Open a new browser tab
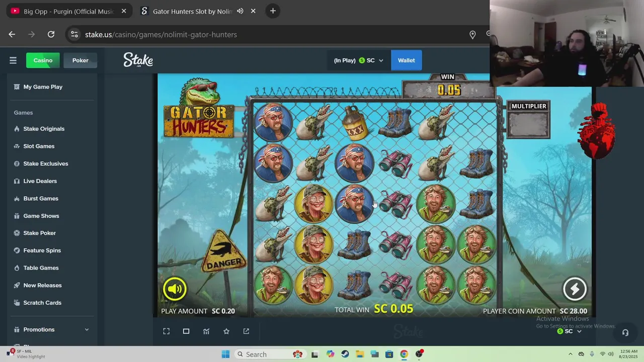Image resolution: width=644 pixels, height=362 pixels. (x=273, y=11)
